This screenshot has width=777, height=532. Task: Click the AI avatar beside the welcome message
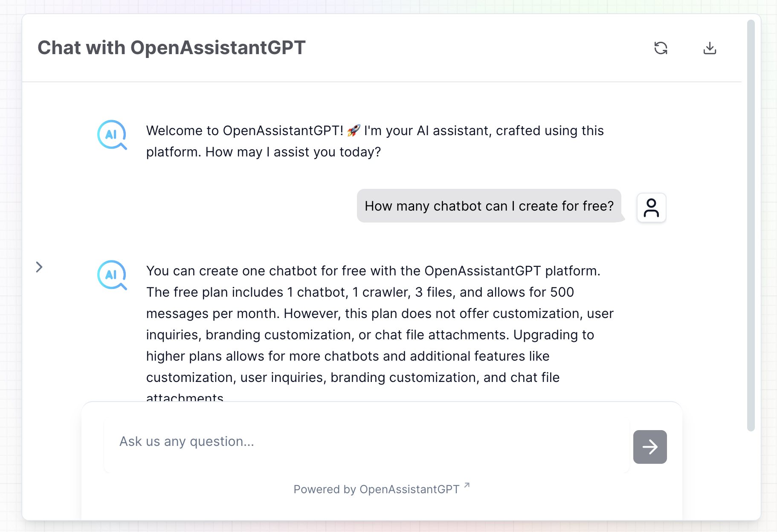click(x=112, y=135)
